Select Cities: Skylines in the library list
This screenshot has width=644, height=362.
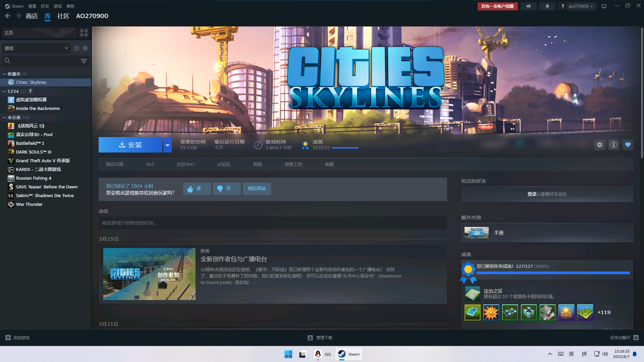tap(46, 82)
